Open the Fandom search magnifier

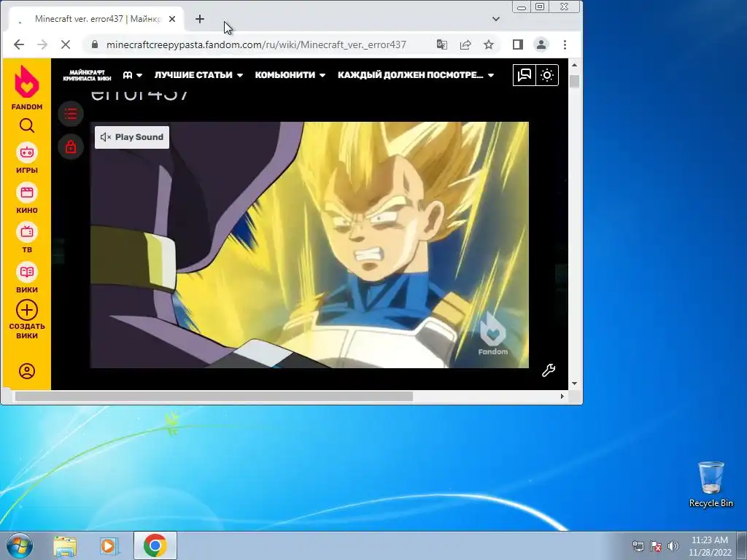click(27, 125)
